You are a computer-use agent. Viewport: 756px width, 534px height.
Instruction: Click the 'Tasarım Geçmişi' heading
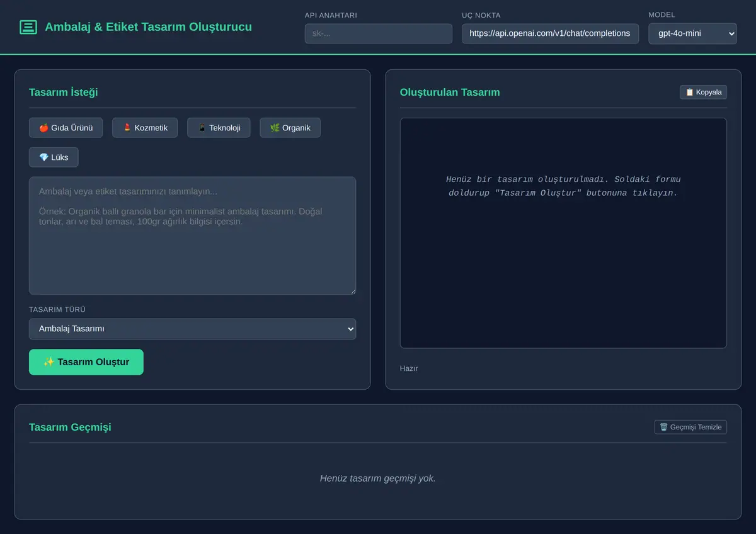click(70, 428)
